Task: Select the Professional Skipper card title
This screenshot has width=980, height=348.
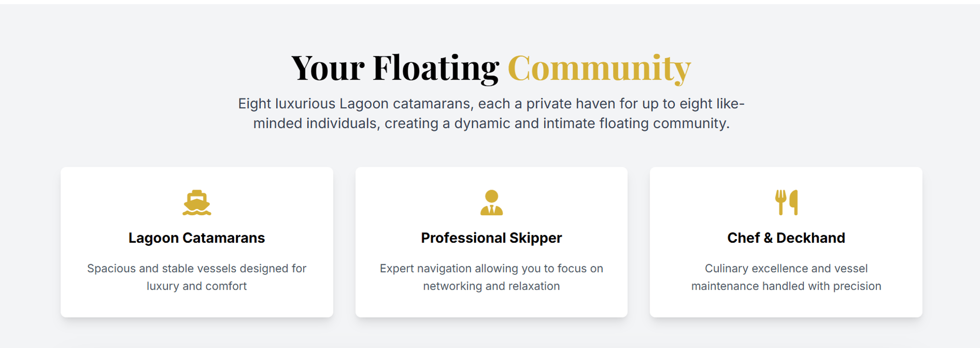Action: point(492,238)
